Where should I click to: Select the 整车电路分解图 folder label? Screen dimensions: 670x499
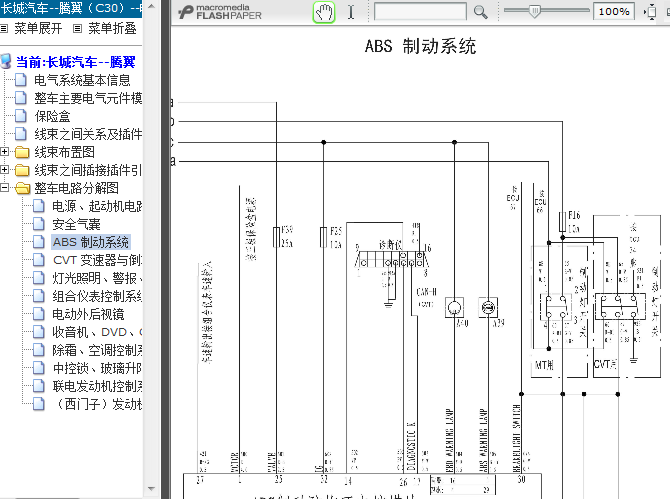tap(76, 188)
